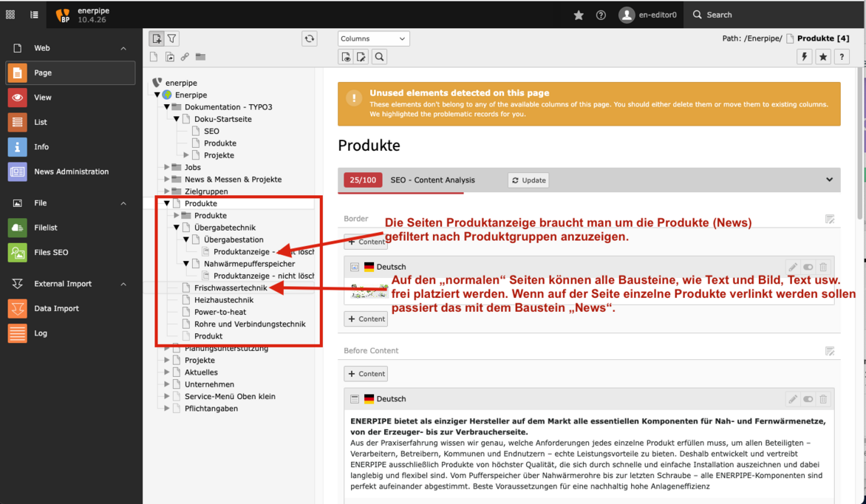The image size is (866, 504).
Task: Open the Filelist module
Action: point(70,228)
